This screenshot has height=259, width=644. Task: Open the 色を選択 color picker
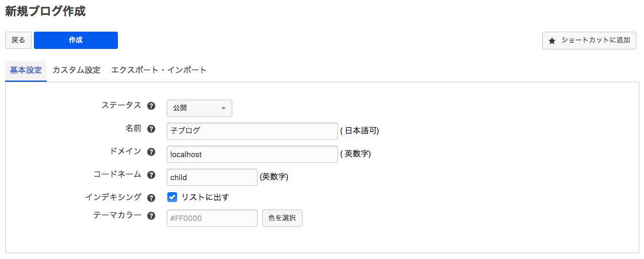pos(282,218)
